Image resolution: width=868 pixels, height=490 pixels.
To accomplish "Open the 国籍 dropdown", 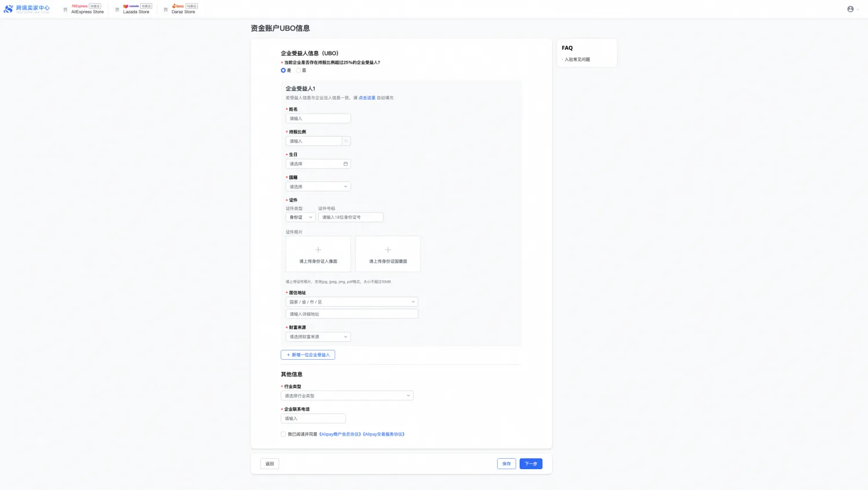I will (x=318, y=187).
